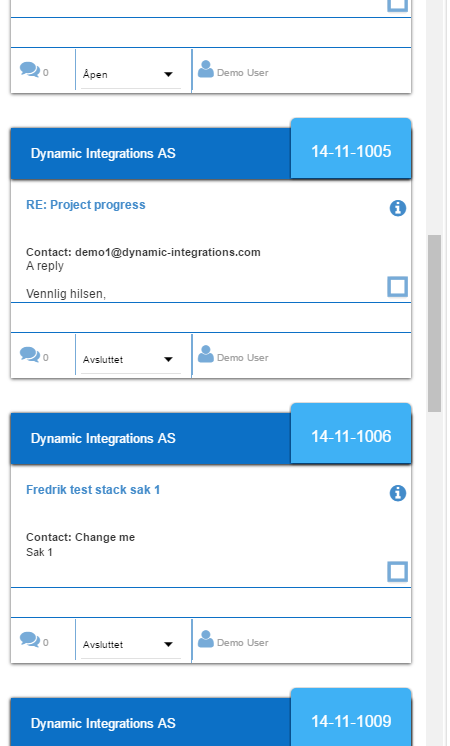Viewport: 450px width, 746px height.
Task: Select case number tab 14-11-1005
Action: (x=351, y=149)
